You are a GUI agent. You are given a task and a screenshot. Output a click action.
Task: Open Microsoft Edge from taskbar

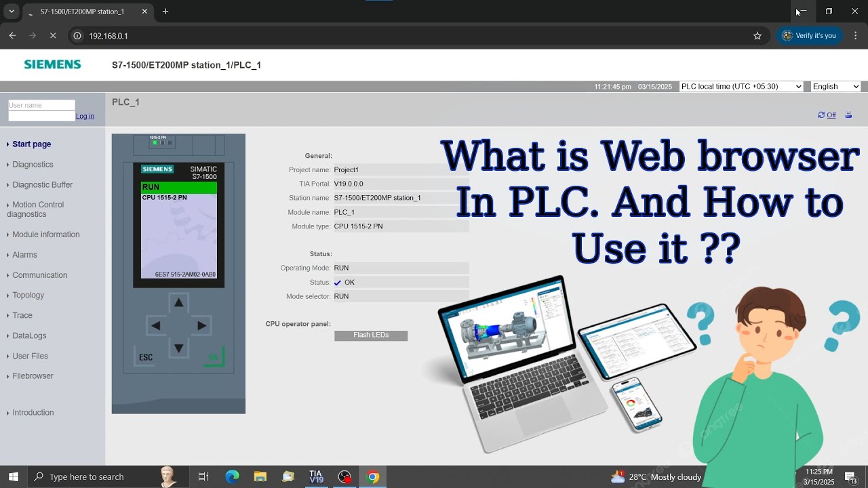pyautogui.click(x=232, y=477)
